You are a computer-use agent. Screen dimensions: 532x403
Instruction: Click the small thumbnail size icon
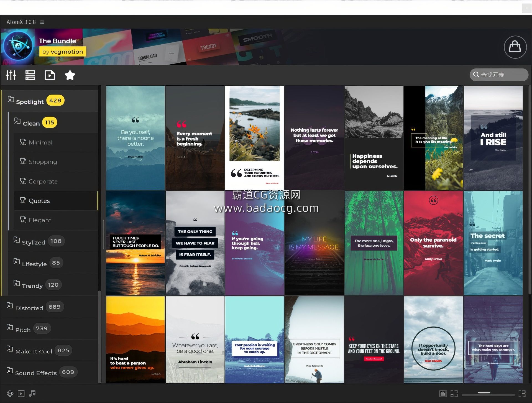click(454, 394)
